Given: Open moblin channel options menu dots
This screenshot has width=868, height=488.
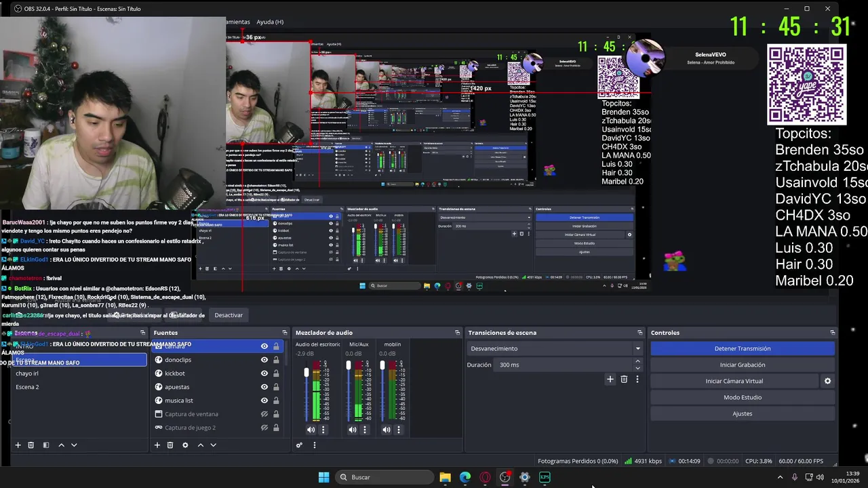Looking at the screenshot, I should tap(399, 430).
